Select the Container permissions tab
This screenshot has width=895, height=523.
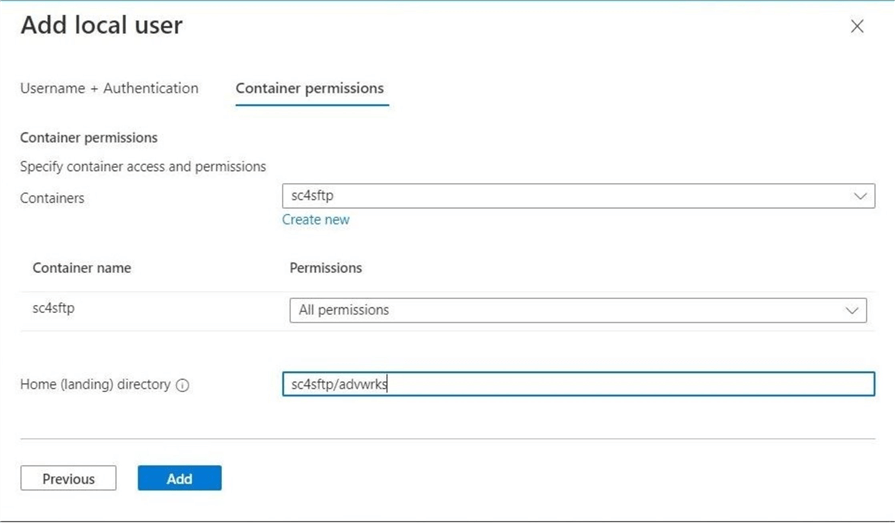pos(310,88)
